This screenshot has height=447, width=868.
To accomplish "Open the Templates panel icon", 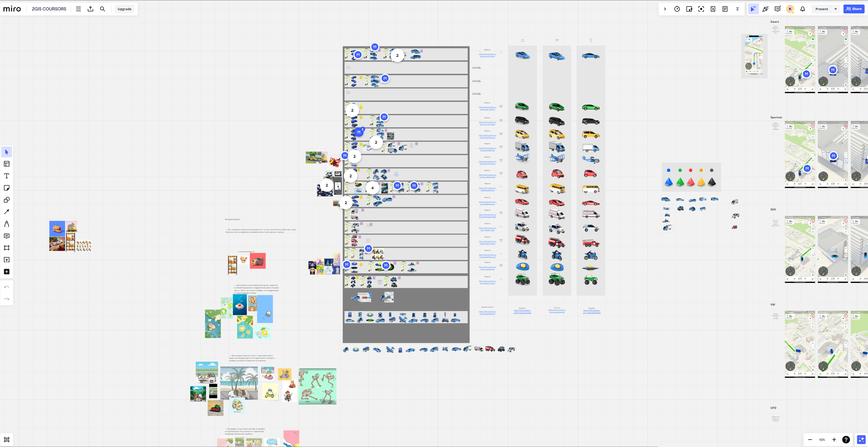I will (x=6, y=164).
